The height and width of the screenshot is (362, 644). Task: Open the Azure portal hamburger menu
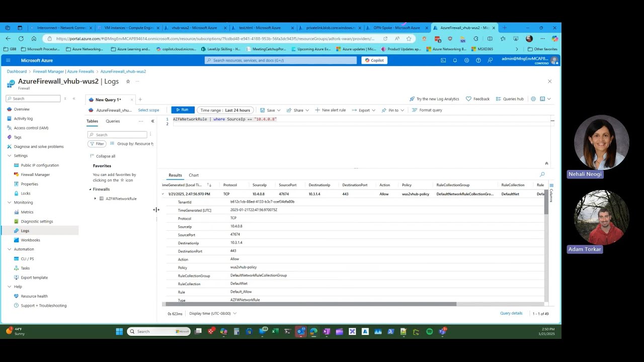(8, 60)
